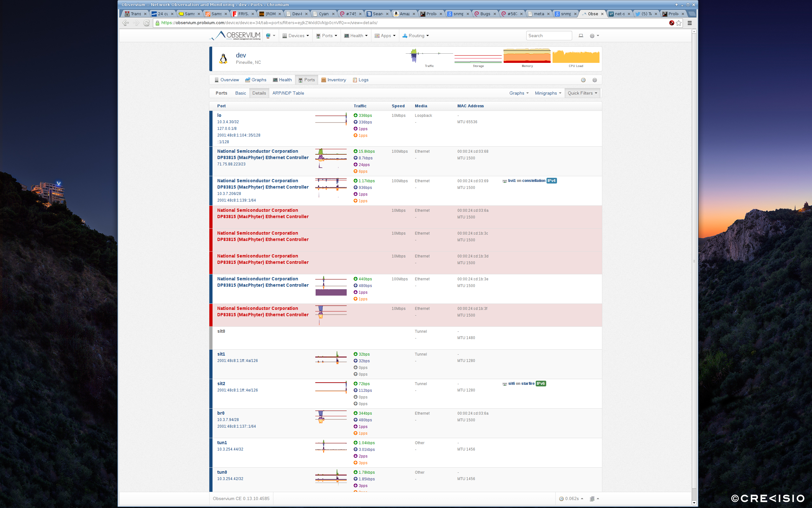
Task: Open the Traffic mini graph
Action: point(429,58)
